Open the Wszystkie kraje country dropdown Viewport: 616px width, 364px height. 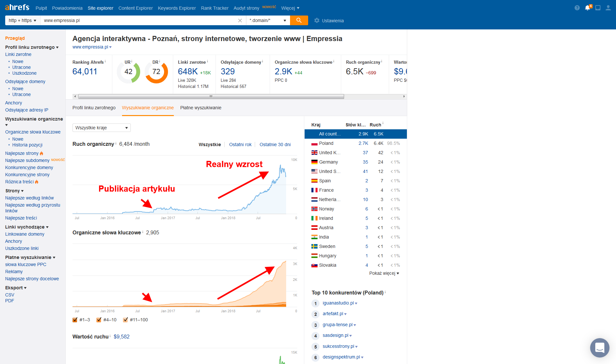(x=102, y=128)
